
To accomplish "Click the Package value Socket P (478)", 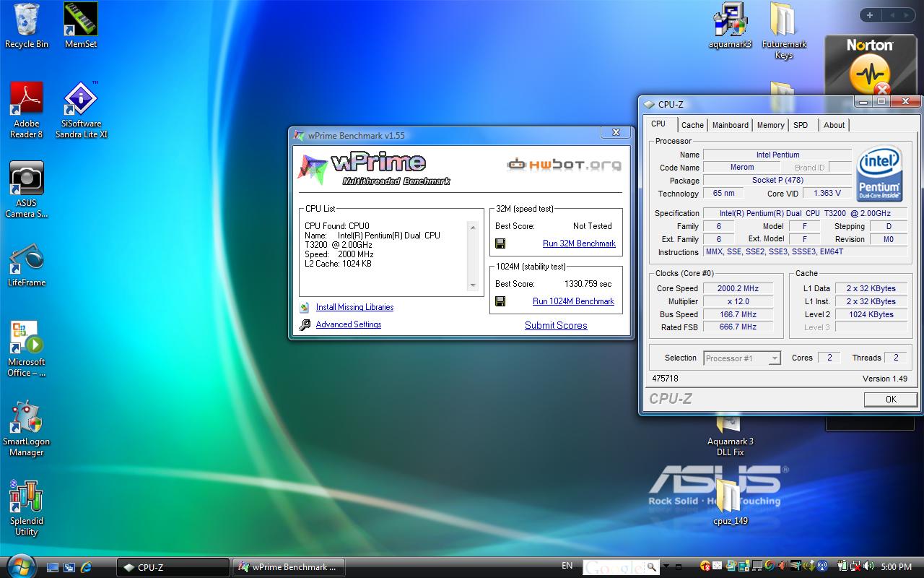I will 777,180.
